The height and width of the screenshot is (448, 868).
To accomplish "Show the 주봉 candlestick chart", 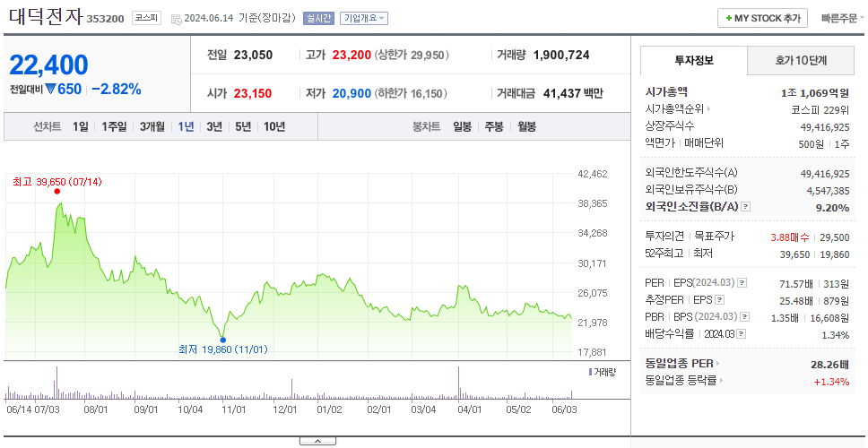I will (494, 126).
